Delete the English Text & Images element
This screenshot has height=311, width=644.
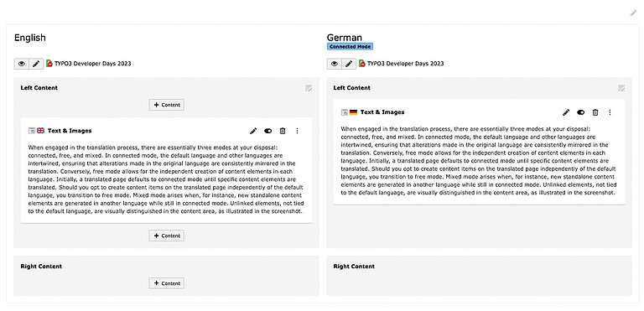point(283,131)
